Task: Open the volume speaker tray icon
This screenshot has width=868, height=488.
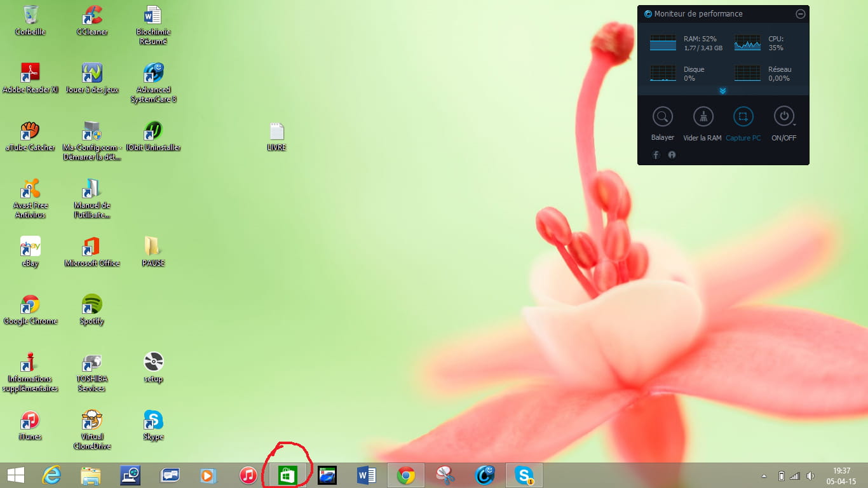Action: 810,476
